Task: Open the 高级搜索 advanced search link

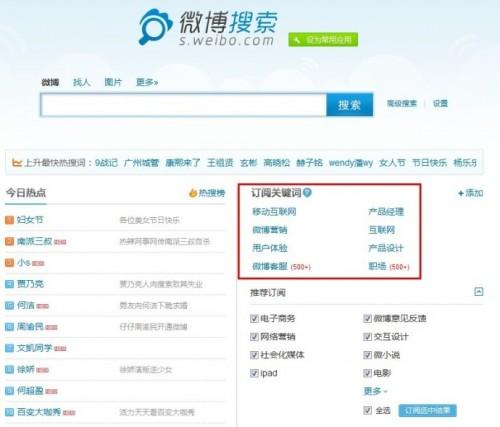Action: pos(402,103)
